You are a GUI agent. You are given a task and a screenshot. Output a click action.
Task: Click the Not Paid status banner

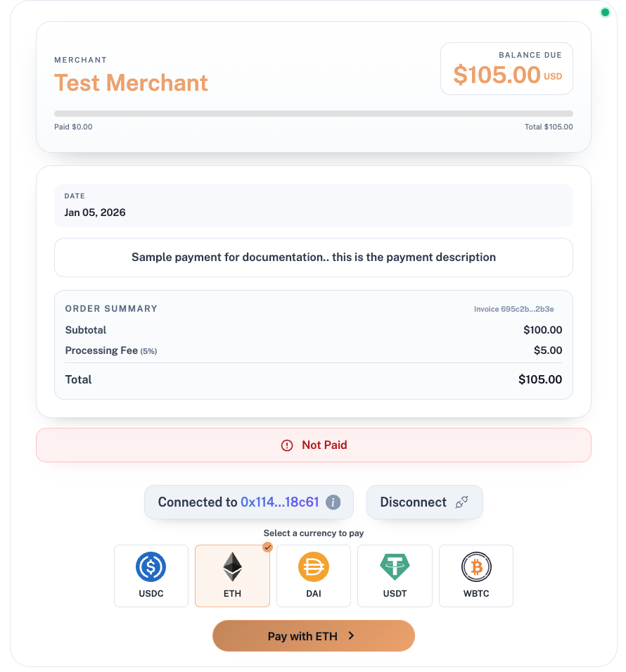coord(314,445)
